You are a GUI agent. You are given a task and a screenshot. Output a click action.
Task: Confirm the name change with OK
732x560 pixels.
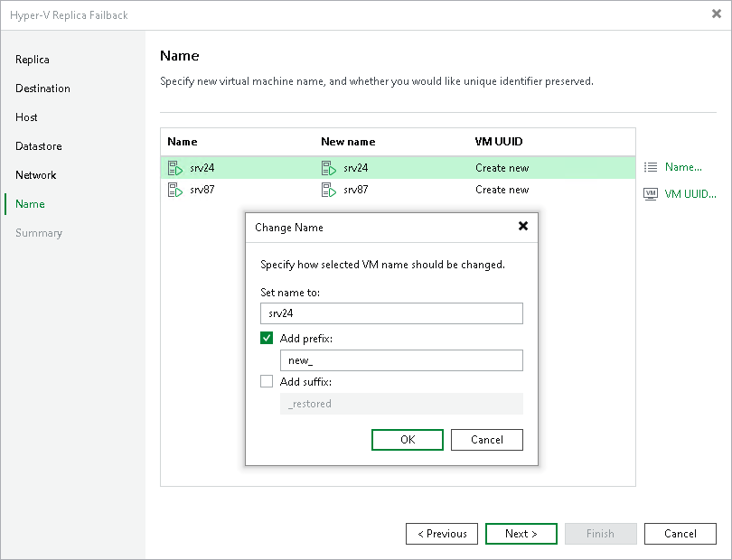pos(408,440)
